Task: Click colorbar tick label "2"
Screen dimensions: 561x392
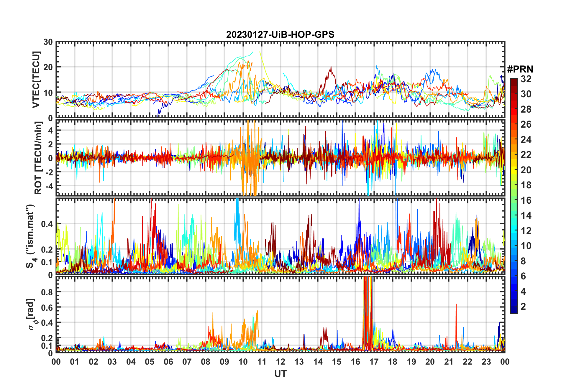Action: (523, 307)
